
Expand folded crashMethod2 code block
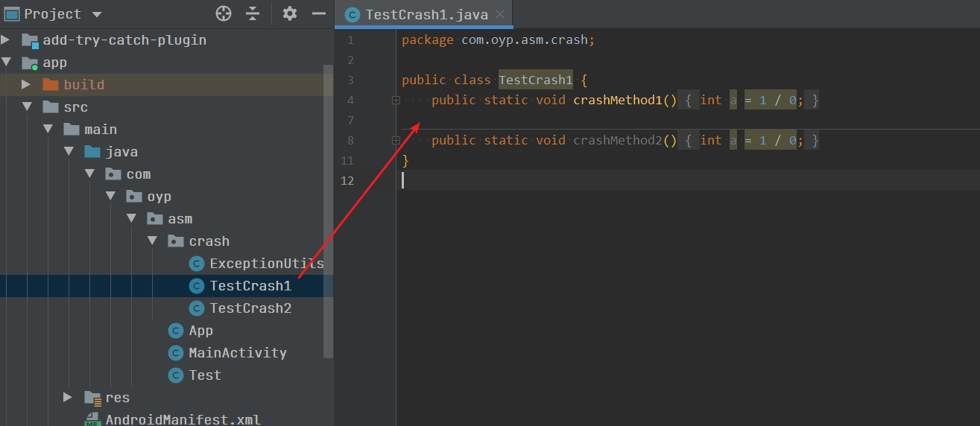[x=396, y=140]
